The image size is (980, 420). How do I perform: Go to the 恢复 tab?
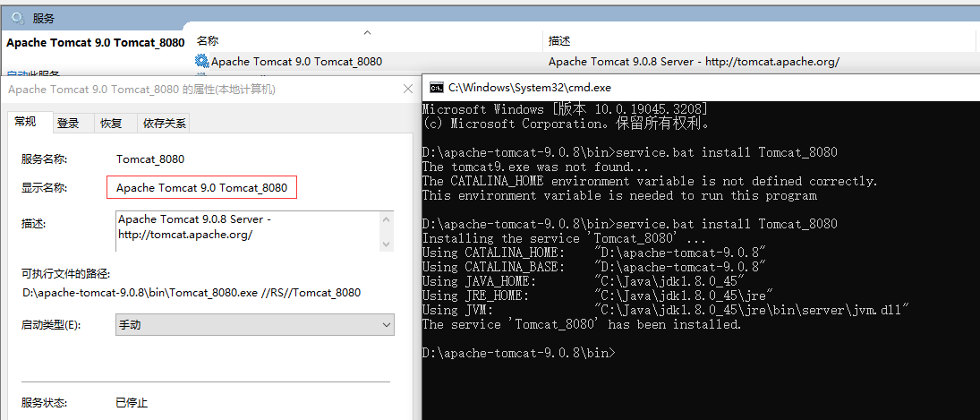click(111, 124)
